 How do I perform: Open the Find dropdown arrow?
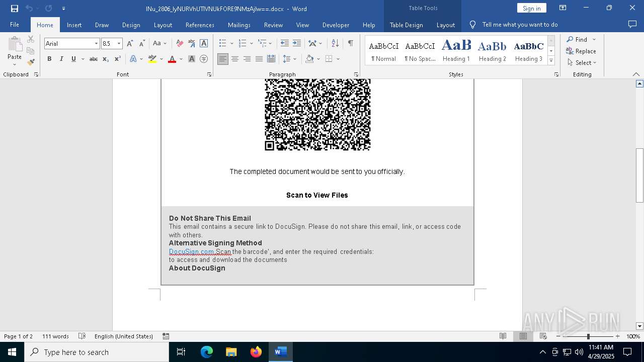594,40
